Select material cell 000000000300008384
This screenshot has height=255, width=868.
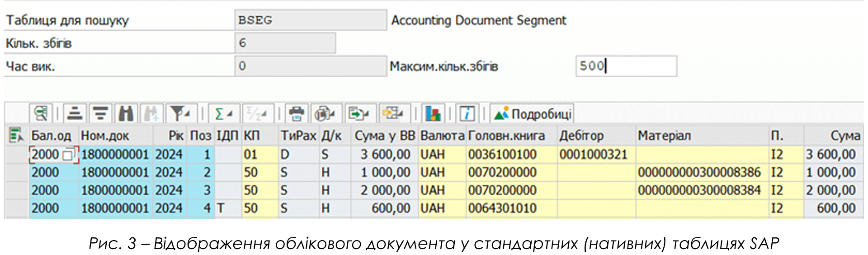702,190
